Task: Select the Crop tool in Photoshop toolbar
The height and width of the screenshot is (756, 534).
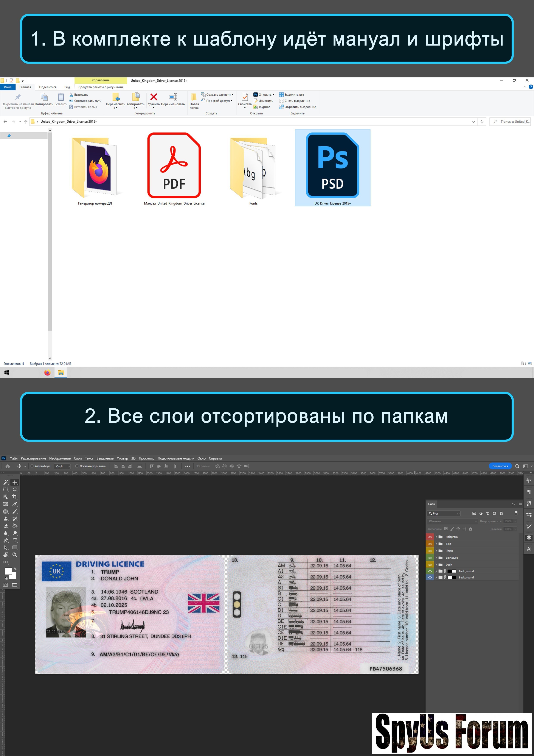Action: tap(15, 497)
